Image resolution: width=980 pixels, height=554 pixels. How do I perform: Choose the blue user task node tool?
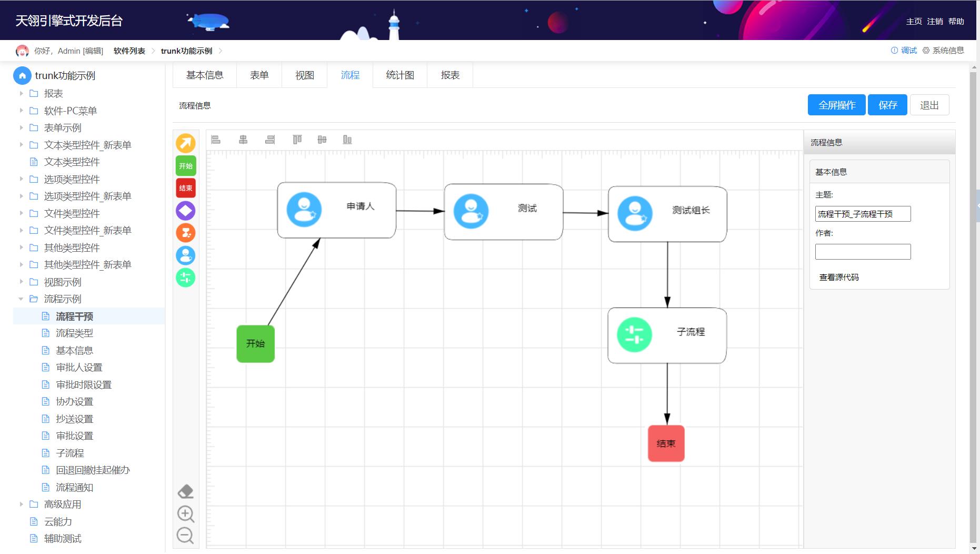pos(185,255)
